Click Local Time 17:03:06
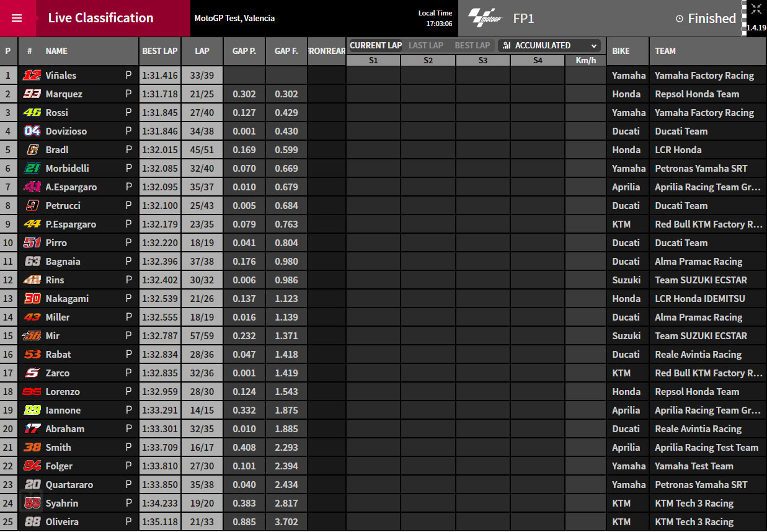 [435, 19]
